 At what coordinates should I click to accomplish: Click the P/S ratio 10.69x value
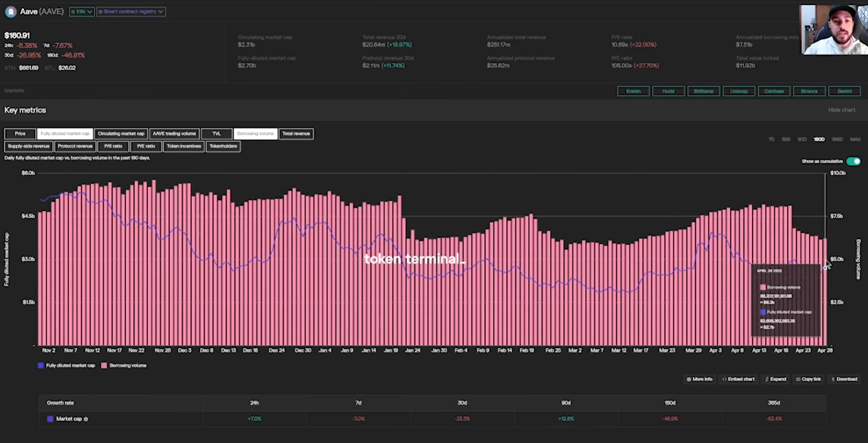620,45
